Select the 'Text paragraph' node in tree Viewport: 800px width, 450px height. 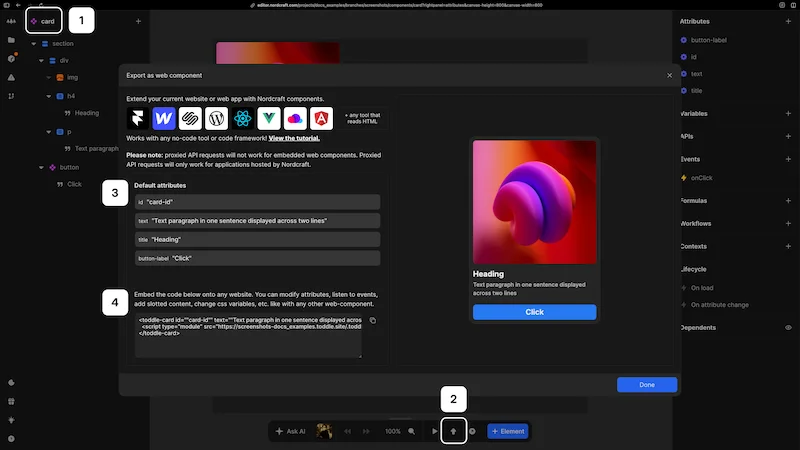96,148
